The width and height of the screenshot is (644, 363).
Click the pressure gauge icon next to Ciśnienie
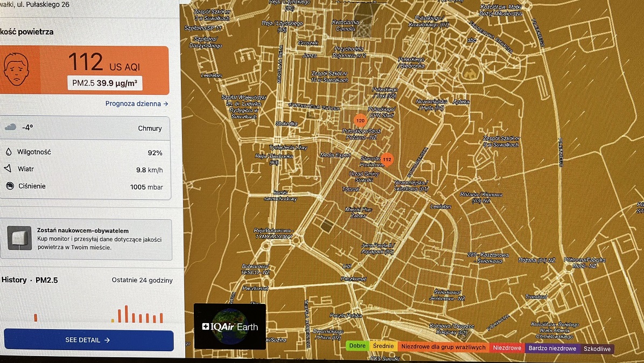9,186
